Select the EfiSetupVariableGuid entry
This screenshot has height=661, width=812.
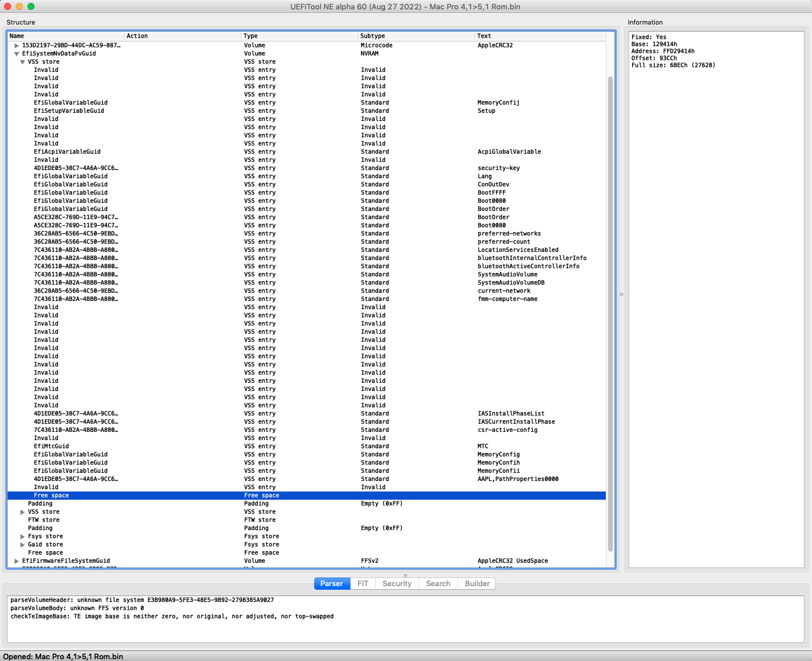coord(307,111)
